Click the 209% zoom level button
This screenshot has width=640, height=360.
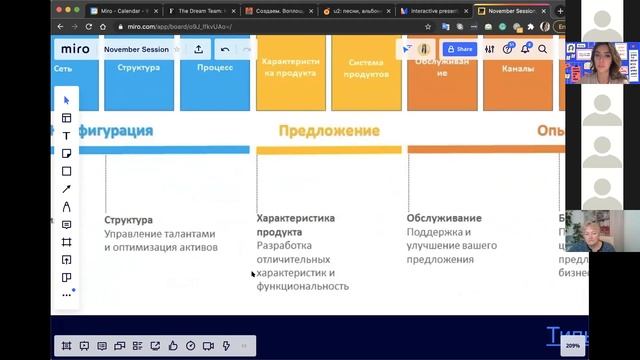click(x=573, y=346)
